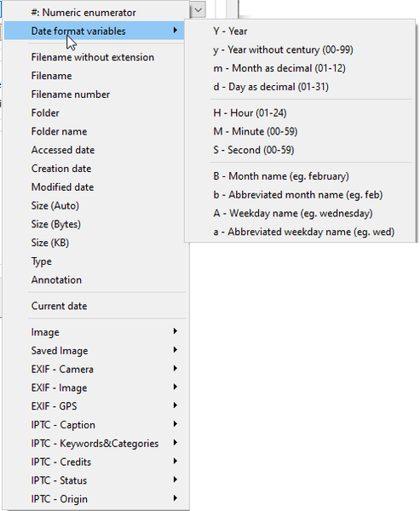Choose Modified date

click(x=96, y=187)
